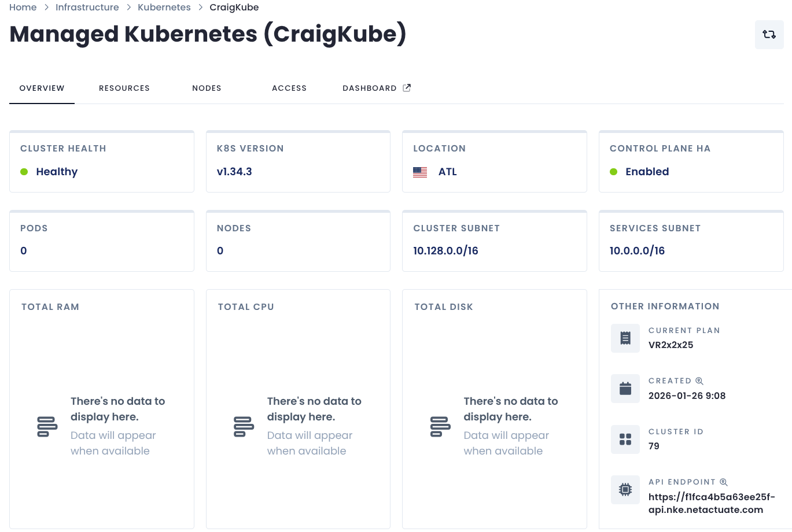Image resolution: width=792 pixels, height=532 pixels.
Task: Open Infrastructure from the breadcrumb trail
Action: [87, 7]
